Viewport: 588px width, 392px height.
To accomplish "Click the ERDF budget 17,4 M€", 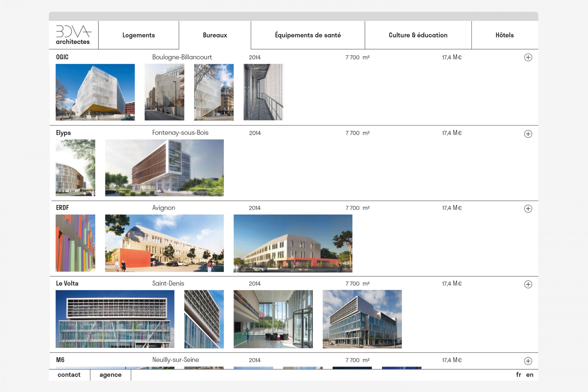I will (x=452, y=208).
